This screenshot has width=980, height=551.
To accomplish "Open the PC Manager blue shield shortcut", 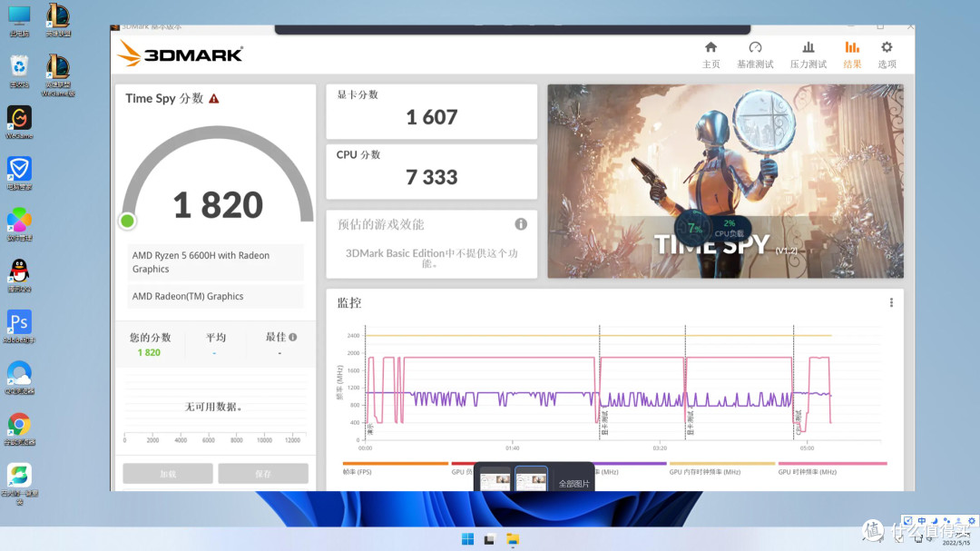I will click(19, 173).
